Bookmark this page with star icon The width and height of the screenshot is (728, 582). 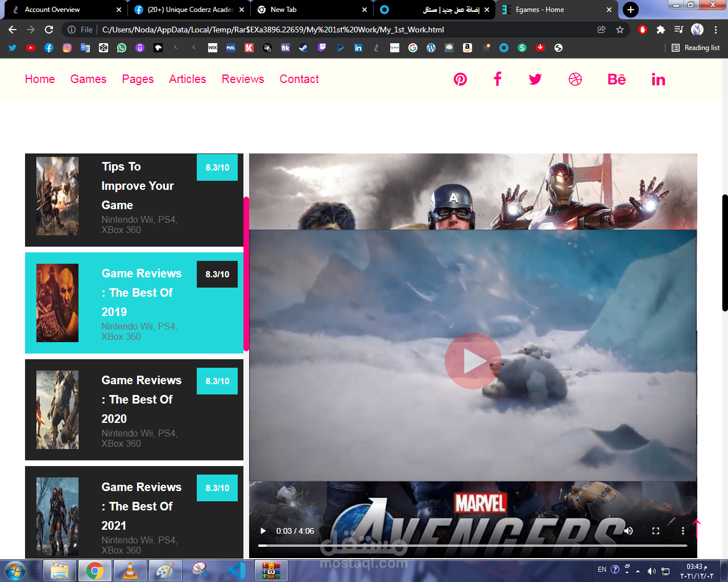pos(620,30)
